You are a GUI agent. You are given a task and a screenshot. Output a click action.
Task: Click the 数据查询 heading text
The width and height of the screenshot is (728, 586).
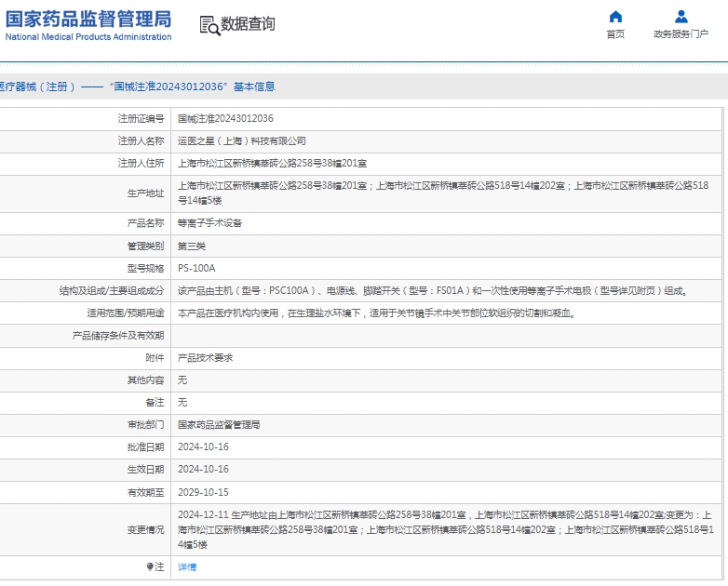pyautogui.click(x=248, y=24)
